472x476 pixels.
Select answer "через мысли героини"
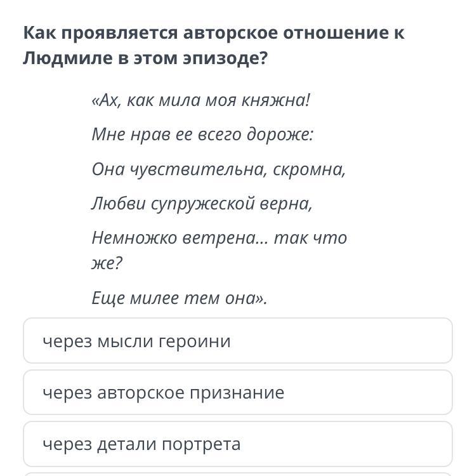pyautogui.click(x=237, y=341)
